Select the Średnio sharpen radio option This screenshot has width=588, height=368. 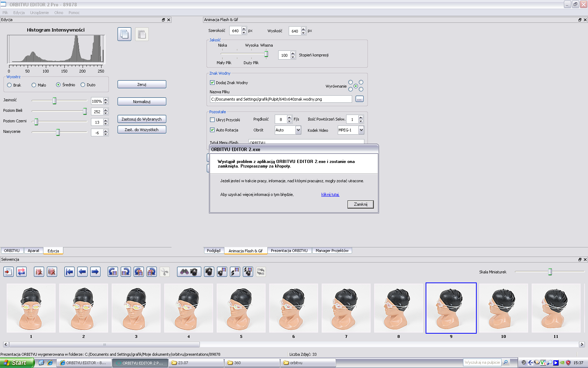click(x=58, y=85)
